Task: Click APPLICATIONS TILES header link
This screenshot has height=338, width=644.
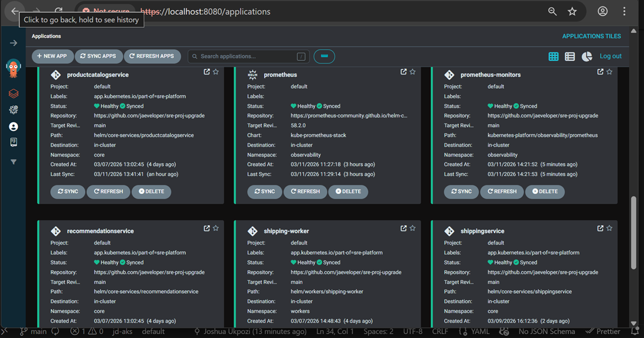Action: coord(591,36)
